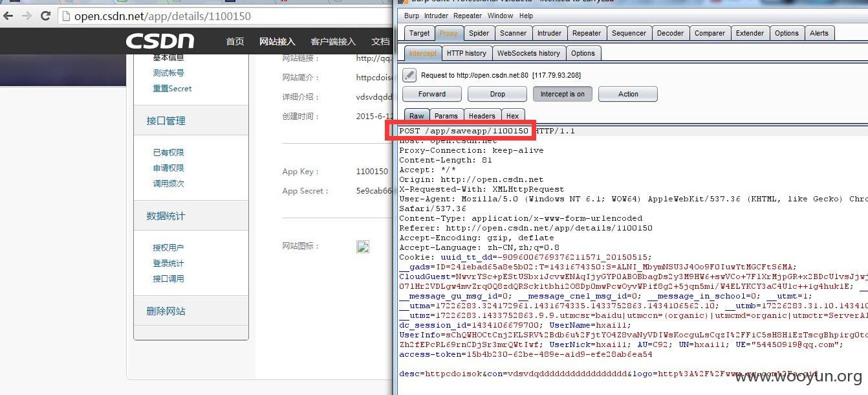
Task: Select 已有权限 in the sidebar
Action: click(x=168, y=153)
